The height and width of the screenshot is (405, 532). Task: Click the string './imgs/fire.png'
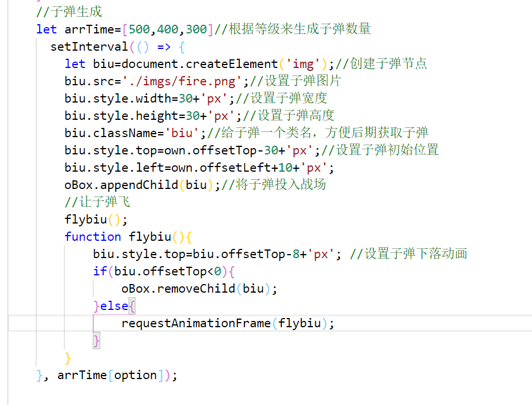(182, 81)
